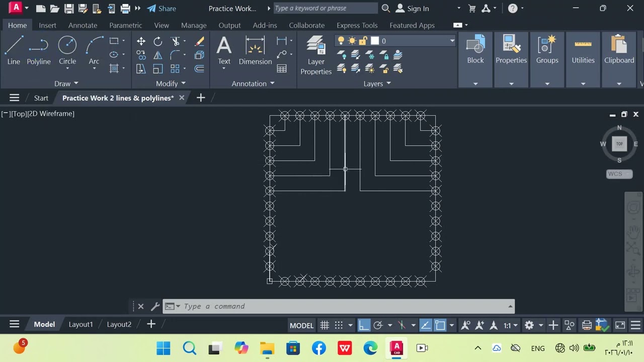Click the Fillet tool icon
The width and height of the screenshot is (644, 362).
tap(175, 55)
